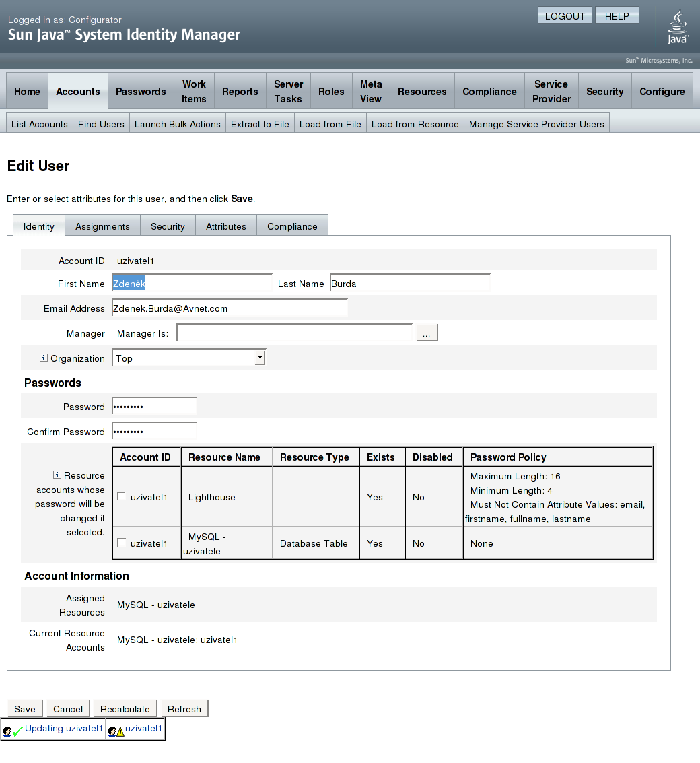The width and height of the screenshot is (700, 763).
Task: Check the Lighthouse uzivatel1 account checkbox
Action: (x=122, y=496)
